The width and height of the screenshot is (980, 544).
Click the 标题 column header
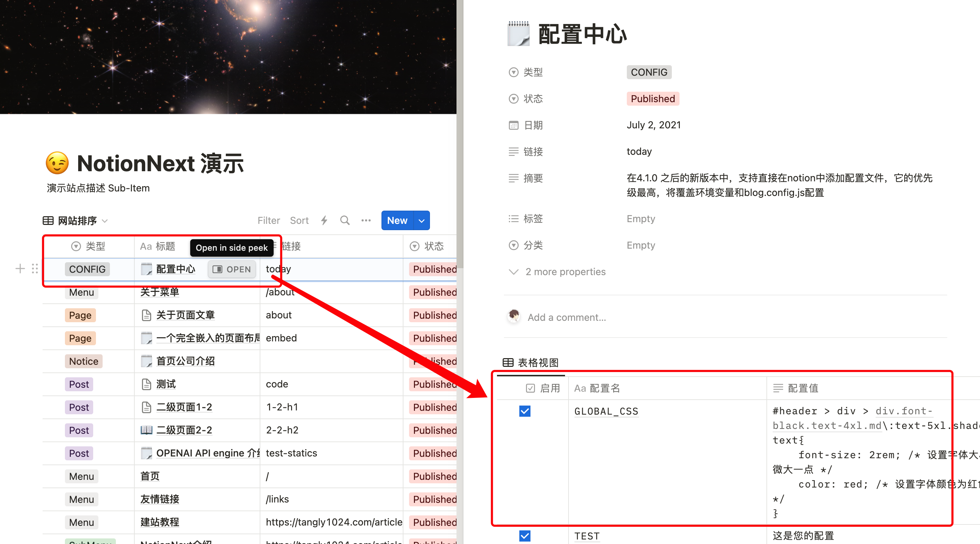(157, 246)
